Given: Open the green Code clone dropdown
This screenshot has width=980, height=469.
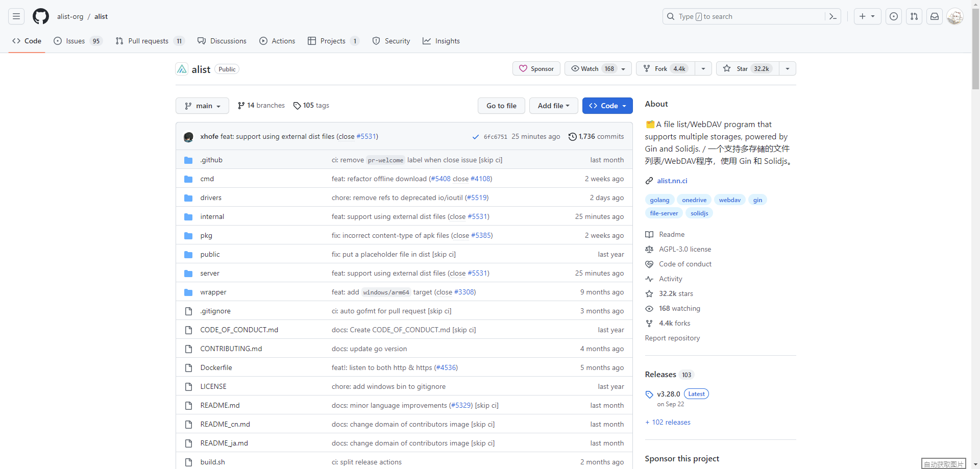Looking at the screenshot, I should click(x=607, y=106).
